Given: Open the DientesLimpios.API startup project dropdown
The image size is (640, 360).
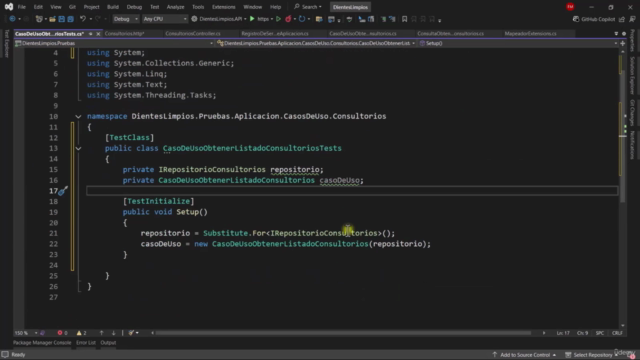Looking at the screenshot, I should coord(245,19).
